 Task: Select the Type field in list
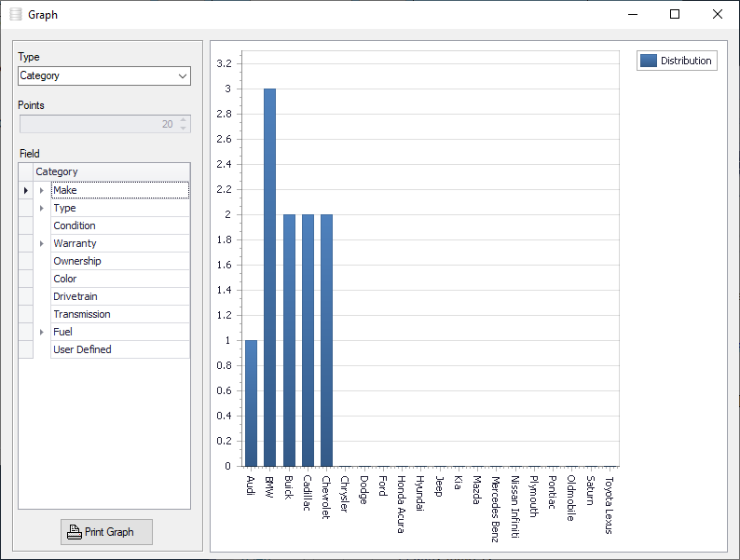click(x=120, y=208)
